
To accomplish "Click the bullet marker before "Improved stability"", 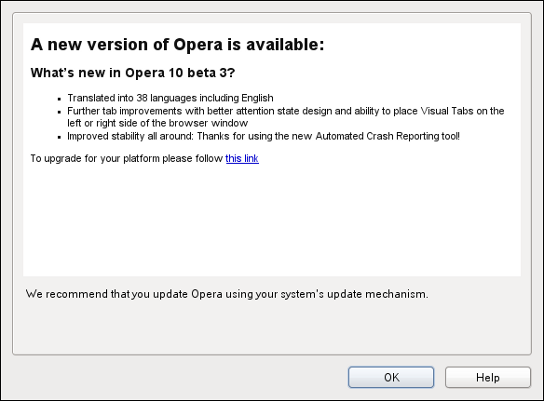I will [59, 137].
